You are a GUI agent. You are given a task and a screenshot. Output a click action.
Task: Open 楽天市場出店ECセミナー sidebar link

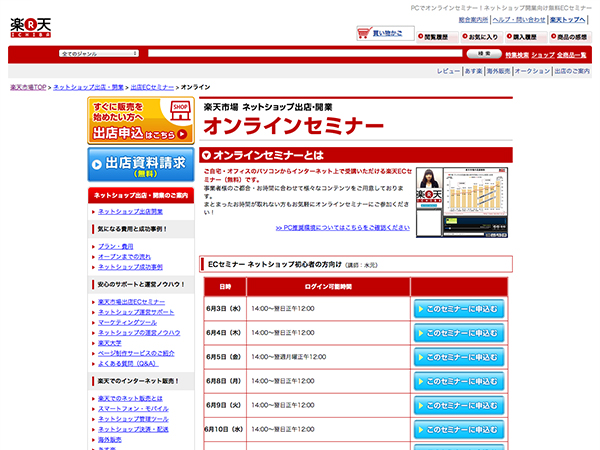pyautogui.click(x=131, y=302)
